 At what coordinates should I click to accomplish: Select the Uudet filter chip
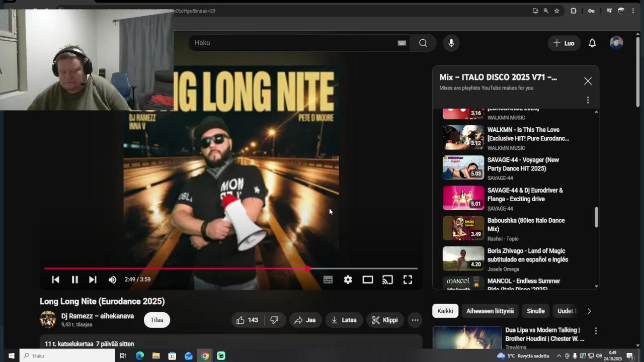pyautogui.click(x=566, y=311)
